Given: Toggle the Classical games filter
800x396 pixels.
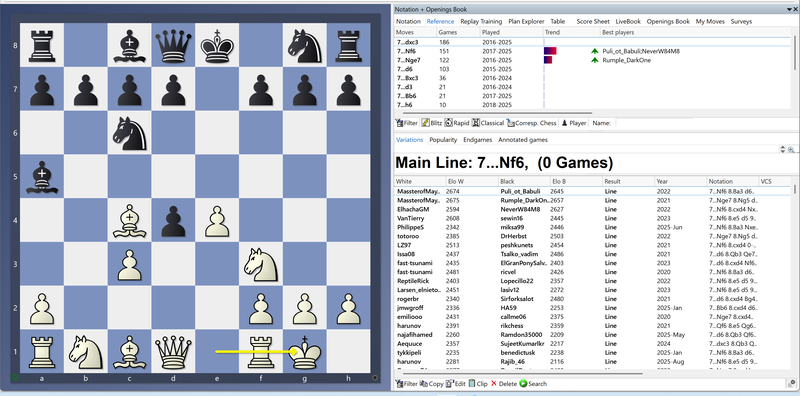Looking at the screenshot, I should pyautogui.click(x=488, y=123).
